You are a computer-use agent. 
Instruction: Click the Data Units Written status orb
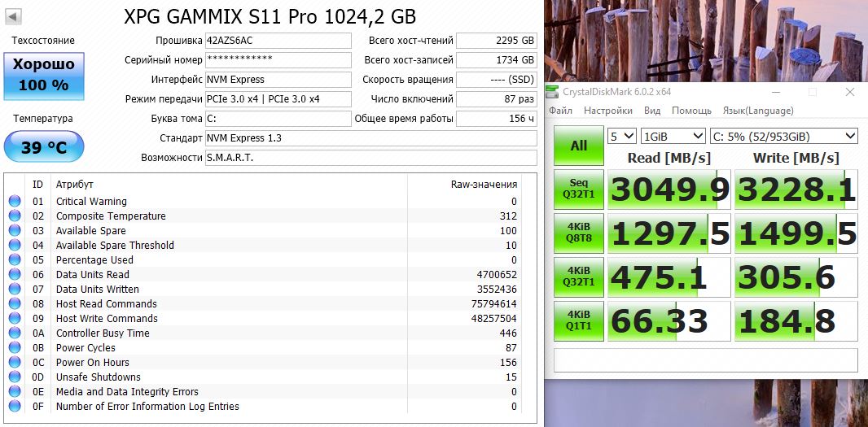(15, 290)
